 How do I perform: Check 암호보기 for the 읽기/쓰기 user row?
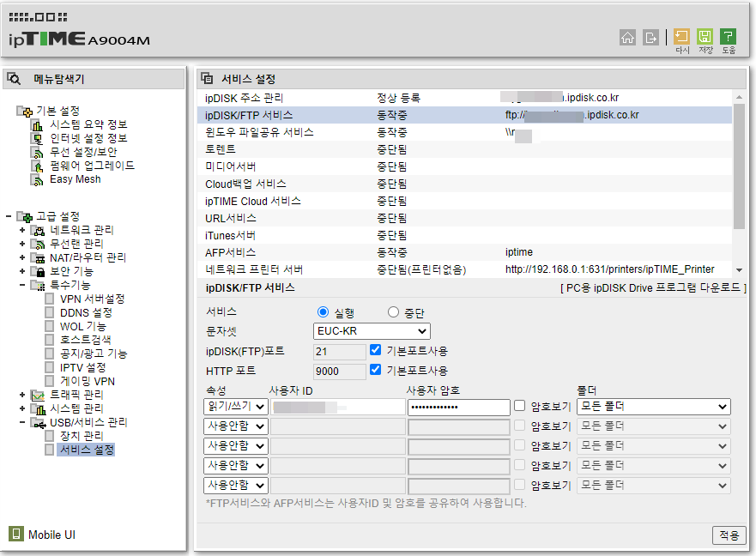519,406
